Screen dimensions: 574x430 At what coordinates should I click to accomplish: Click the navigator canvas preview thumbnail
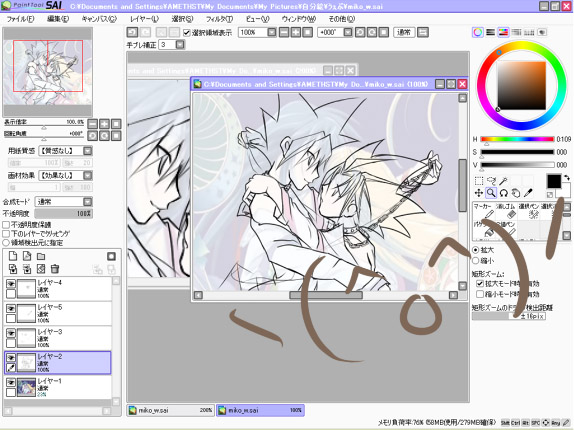48,72
